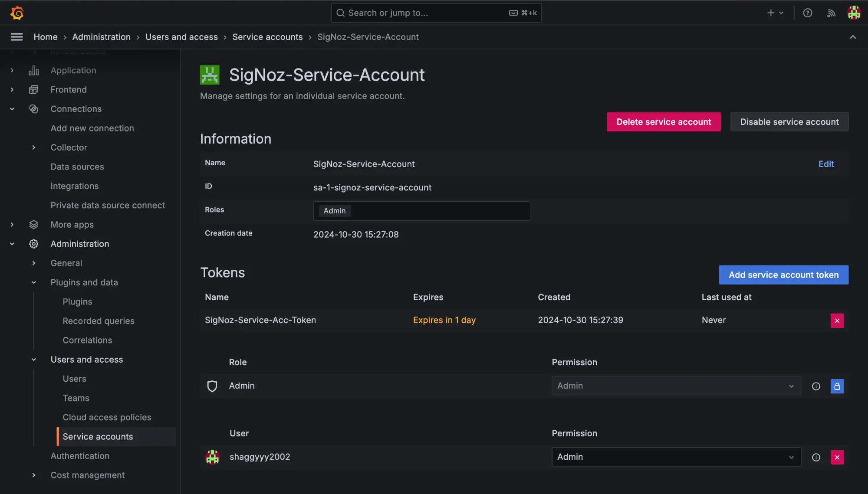This screenshot has height=494, width=868.
Task: Collapse the top bar with chevron
Action: pos(853,37)
